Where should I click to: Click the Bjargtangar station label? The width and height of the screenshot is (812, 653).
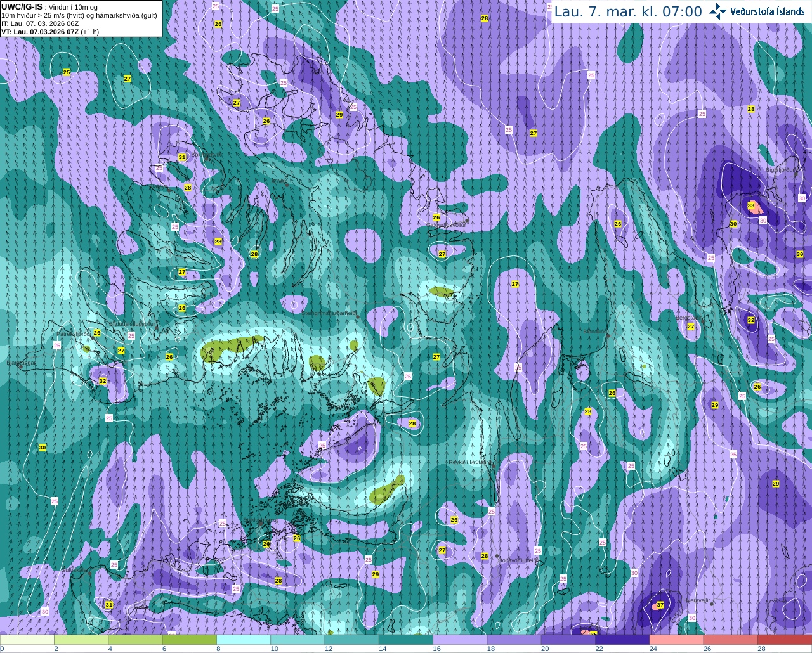point(20,363)
